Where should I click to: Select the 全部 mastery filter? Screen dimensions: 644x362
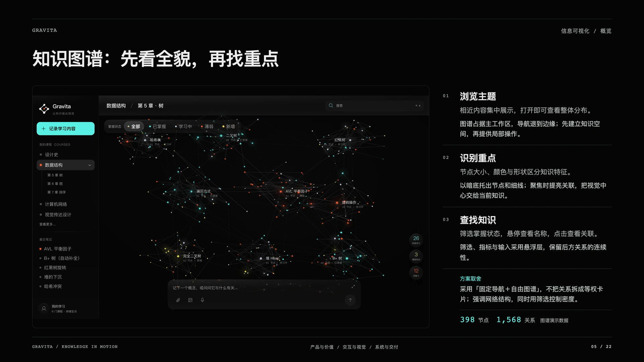click(134, 126)
